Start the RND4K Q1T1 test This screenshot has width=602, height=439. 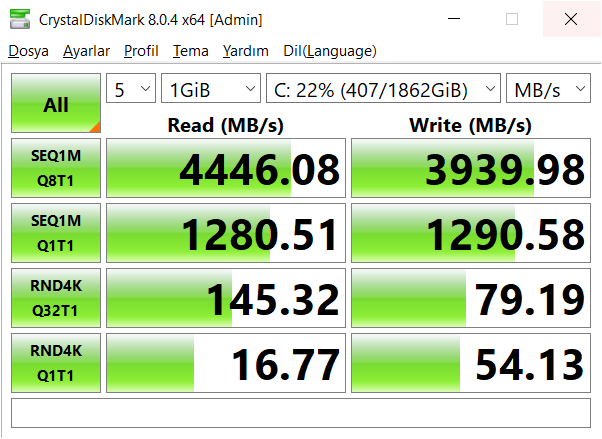(56, 363)
